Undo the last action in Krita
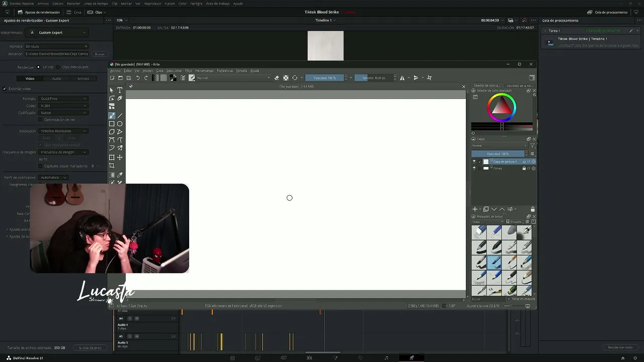 (x=138, y=78)
